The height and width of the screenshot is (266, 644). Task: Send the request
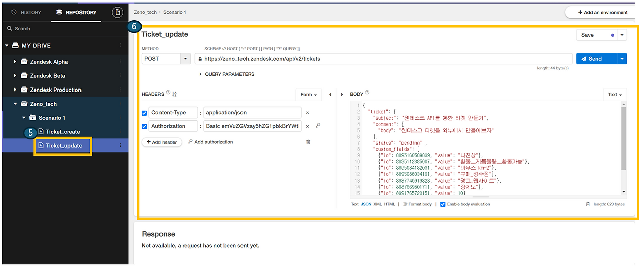click(597, 59)
